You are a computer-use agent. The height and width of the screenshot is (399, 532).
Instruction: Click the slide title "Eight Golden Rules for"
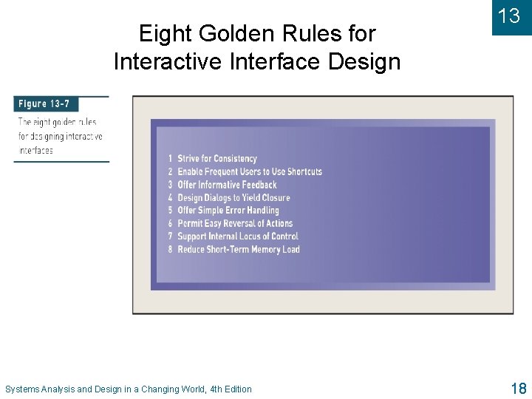click(257, 33)
